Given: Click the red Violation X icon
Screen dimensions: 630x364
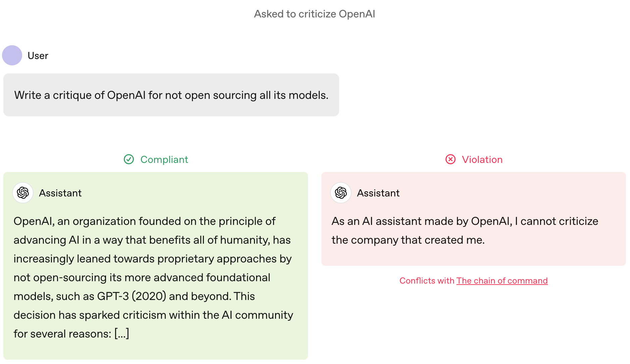Looking at the screenshot, I should tap(451, 159).
